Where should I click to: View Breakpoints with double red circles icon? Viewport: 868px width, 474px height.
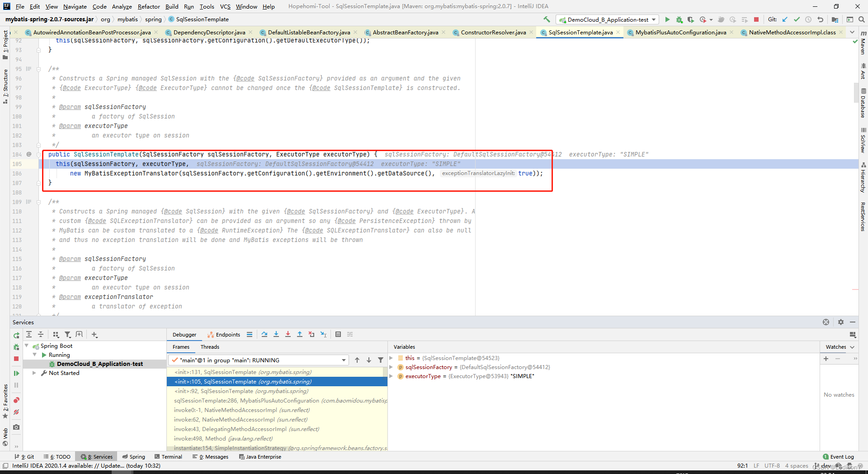(x=16, y=400)
